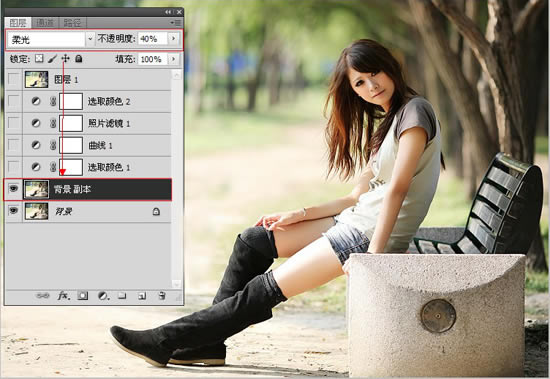Open the 填充 fill slider arrow
The height and width of the screenshot is (379, 550).
(173, 59)
